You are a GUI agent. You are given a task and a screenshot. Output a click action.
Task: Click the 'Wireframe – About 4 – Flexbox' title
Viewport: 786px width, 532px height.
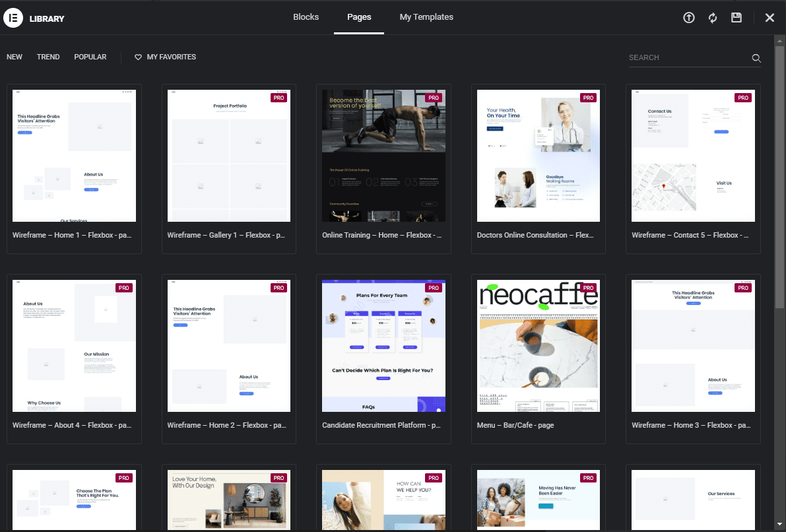(72, 425)
